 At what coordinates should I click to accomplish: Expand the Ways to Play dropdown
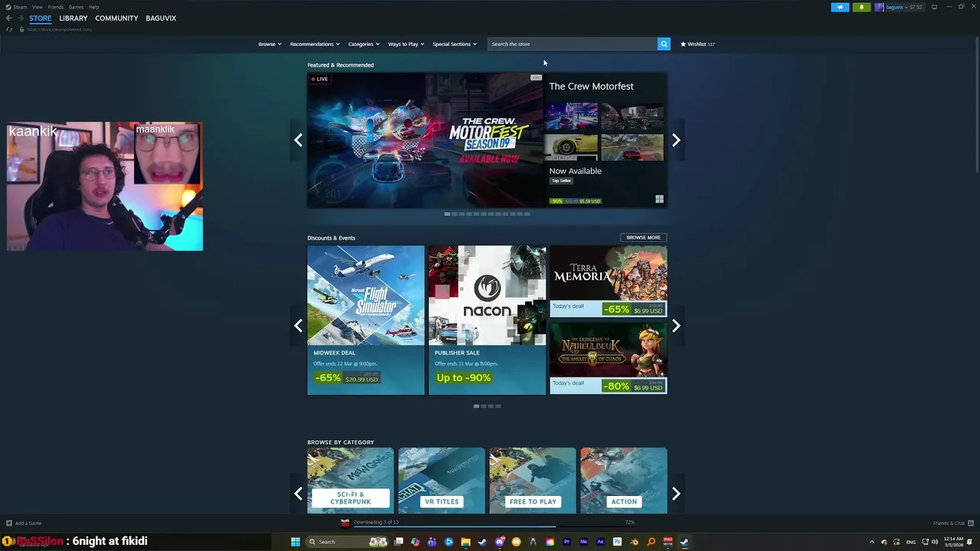(406, 44)
